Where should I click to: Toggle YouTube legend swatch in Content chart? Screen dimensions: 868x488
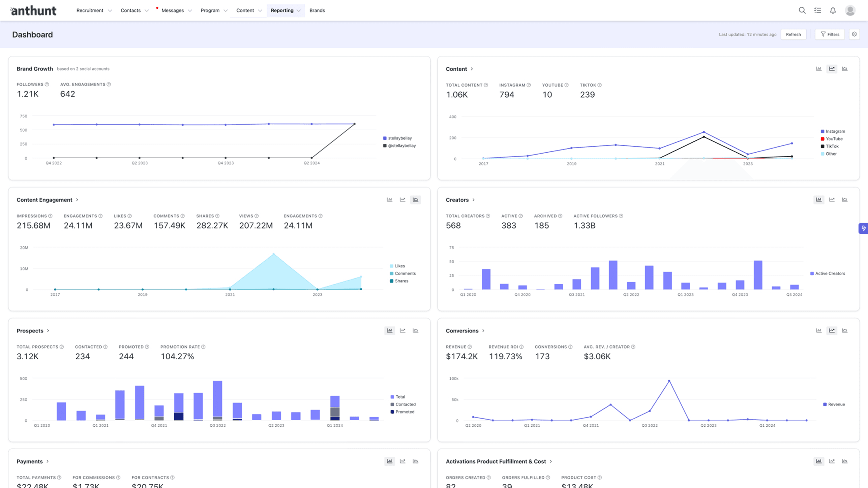point(822,139)
